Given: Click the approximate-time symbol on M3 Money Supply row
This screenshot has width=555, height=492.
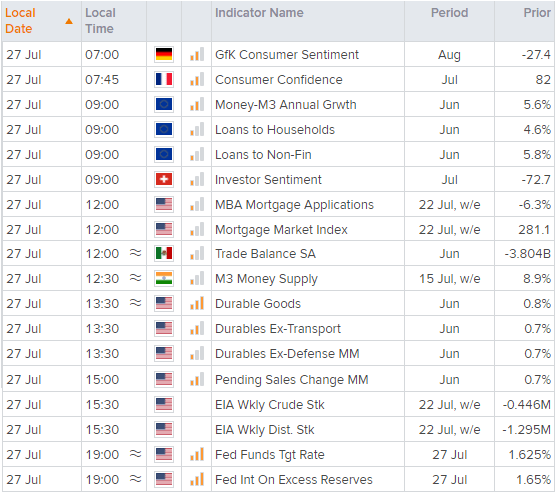Looking at the screenshot, I should (136, 278).
